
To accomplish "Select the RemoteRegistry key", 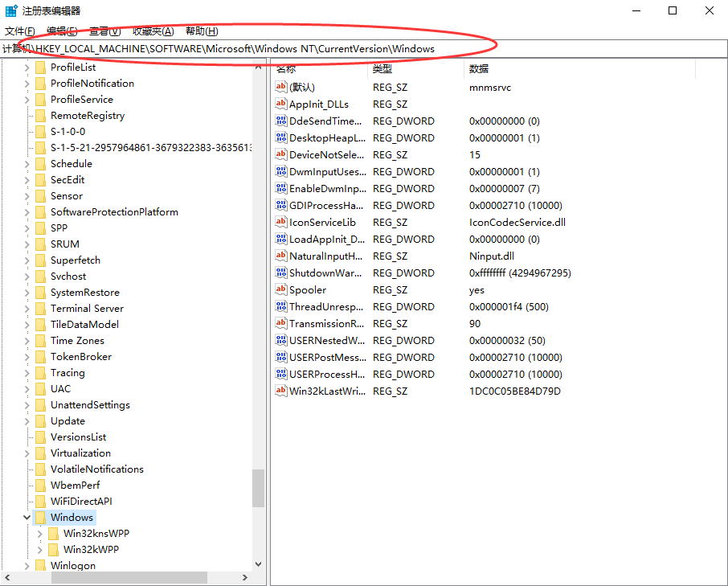I will pyautogui.click(x=88, y=116).
